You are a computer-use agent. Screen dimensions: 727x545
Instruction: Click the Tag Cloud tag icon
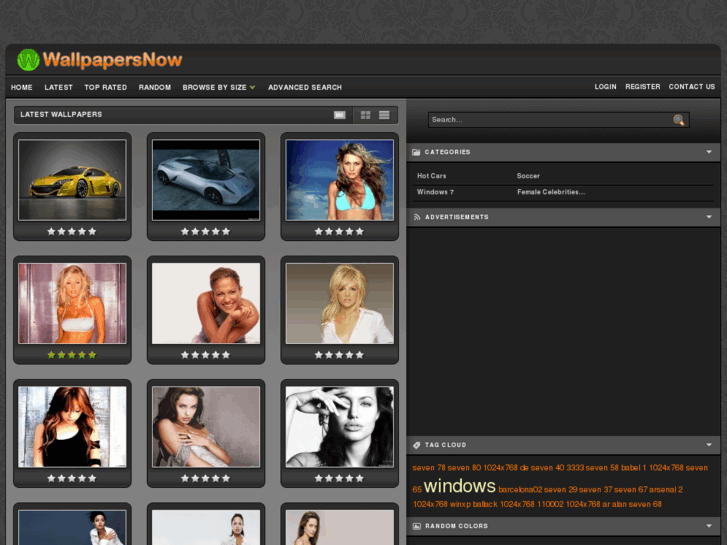[417, 445]
